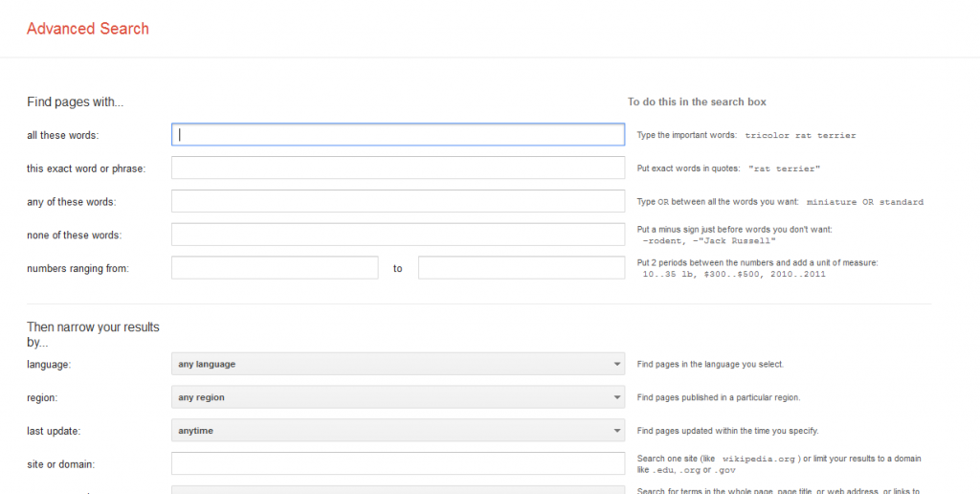Open the 'any language' dropdown
Viewport: 980px width, 494px height.
tap(398, 364)
